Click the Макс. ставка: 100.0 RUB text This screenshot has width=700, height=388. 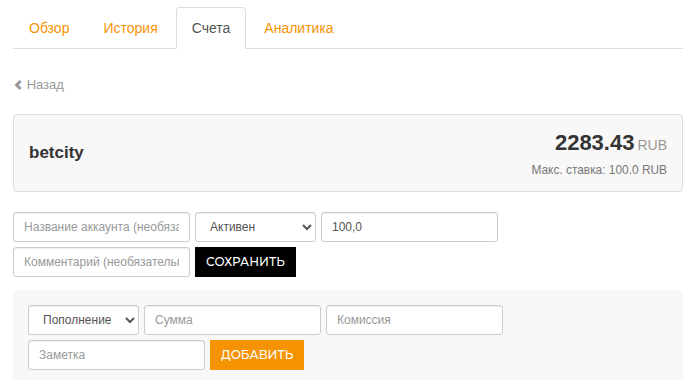pos(599,170)
